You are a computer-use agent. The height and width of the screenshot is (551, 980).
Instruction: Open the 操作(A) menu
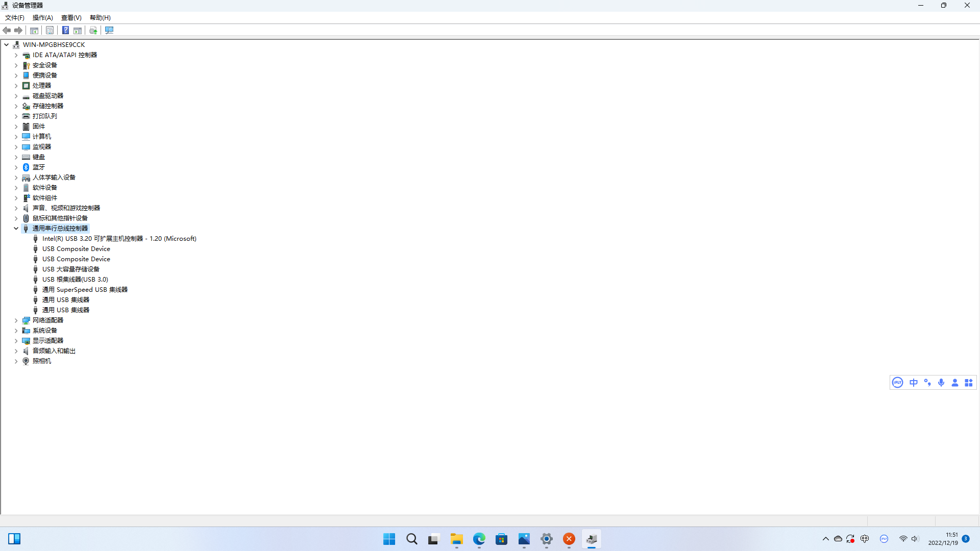42,18
